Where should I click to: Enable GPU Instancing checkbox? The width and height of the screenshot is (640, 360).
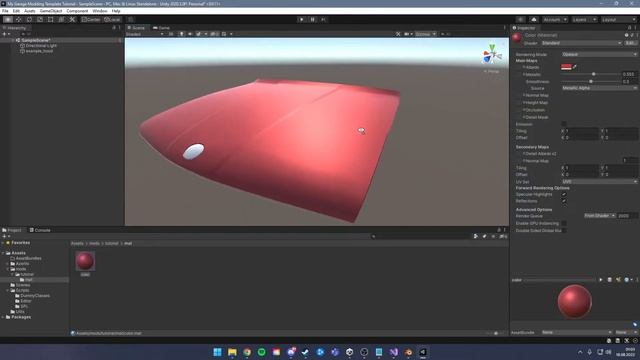click(x=564, y=223)
